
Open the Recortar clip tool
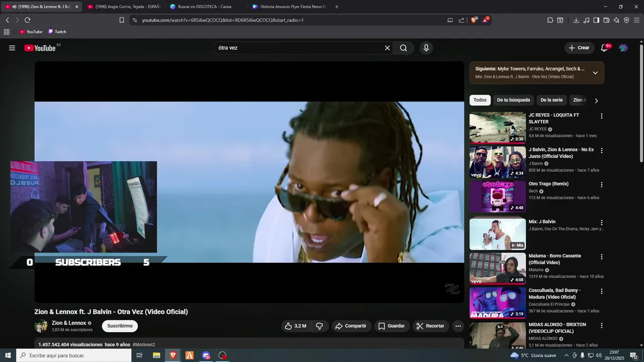pyautogui.click(x=431, y=326)
